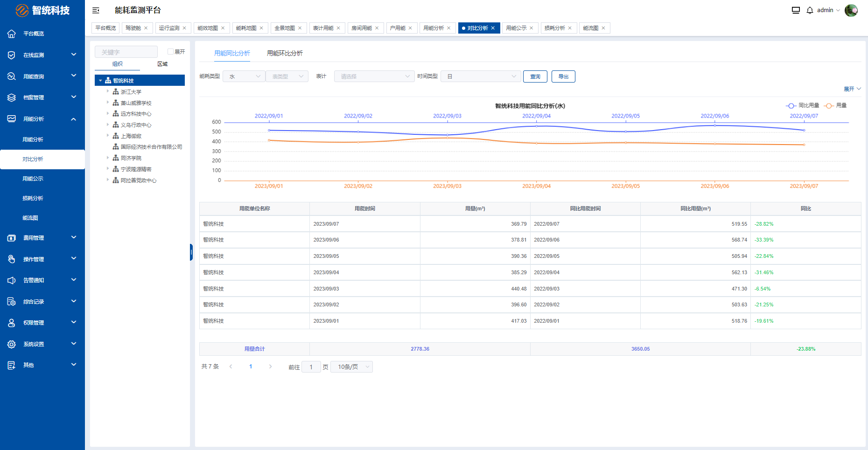Open the 时间类型 dropdown
Viewport: 868px width, 450px height.
pyautogui.click(x=481, y=76)
